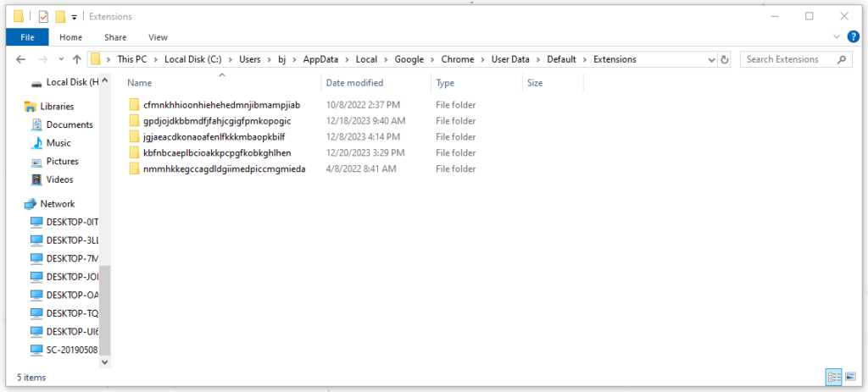This screenshot has width=868, height=392.
Task: Switch to the View ribbon tab
Action: click(x=158, y=37)
